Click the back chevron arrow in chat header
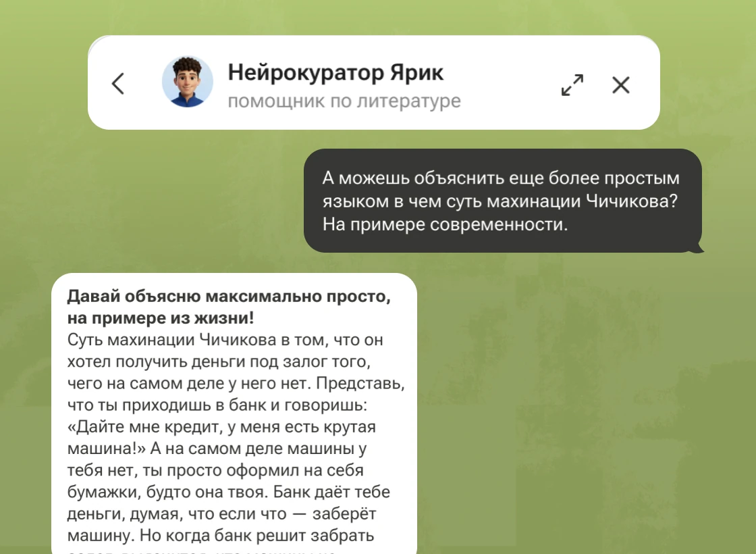Image resolution: width=756 pixels, height=554 pixels. pyautogui.click(x=118, y=84)
